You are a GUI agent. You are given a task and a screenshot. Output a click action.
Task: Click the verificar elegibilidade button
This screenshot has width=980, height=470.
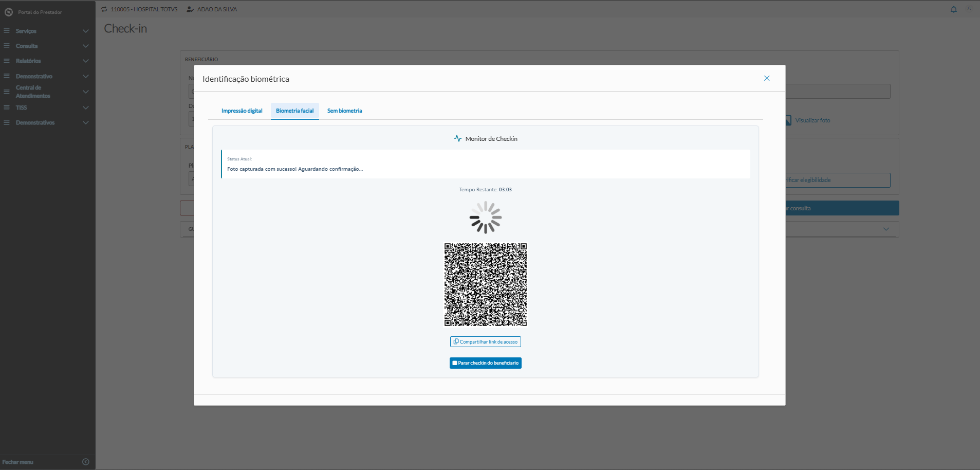[838, 180]
